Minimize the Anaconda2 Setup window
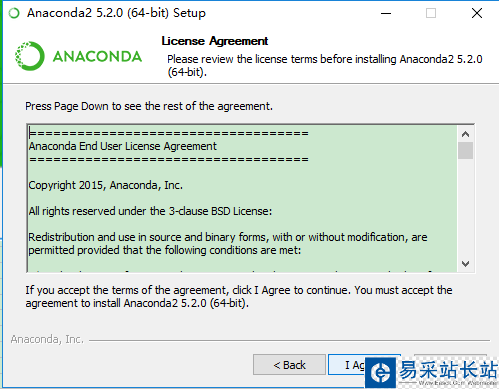The height and width of the screenshot is (389, 499). point(386,13)
